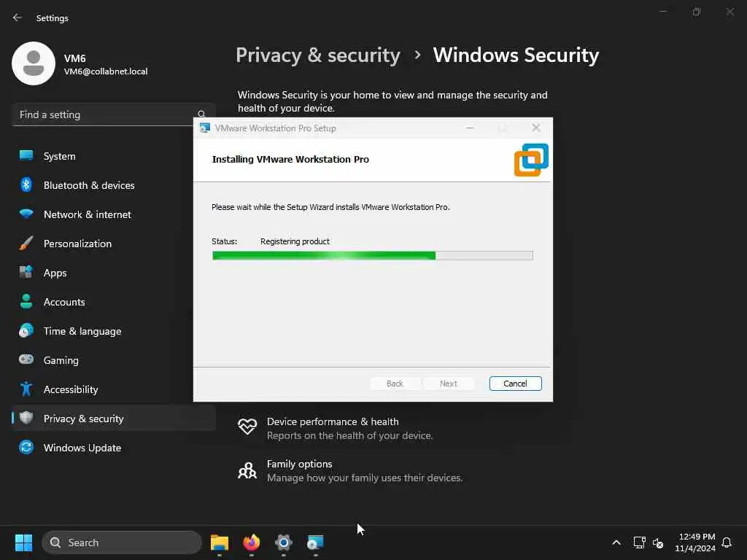Click the Family options people icon
Image resolution: width=747 pixels, height=560 pixels.
click(x=247, y=470)
